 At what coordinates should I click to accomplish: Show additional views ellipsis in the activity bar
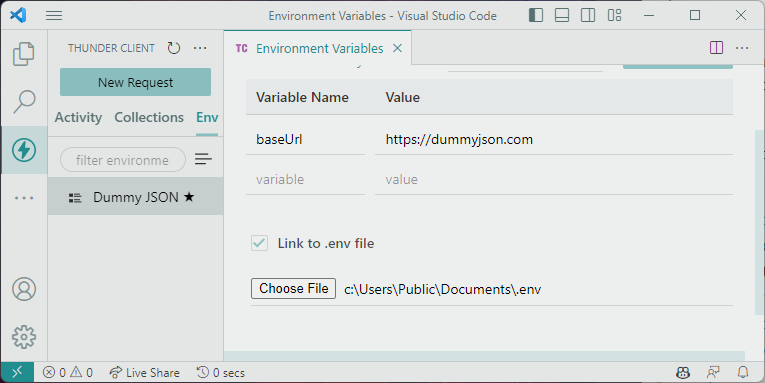click(x=23, y=198)
